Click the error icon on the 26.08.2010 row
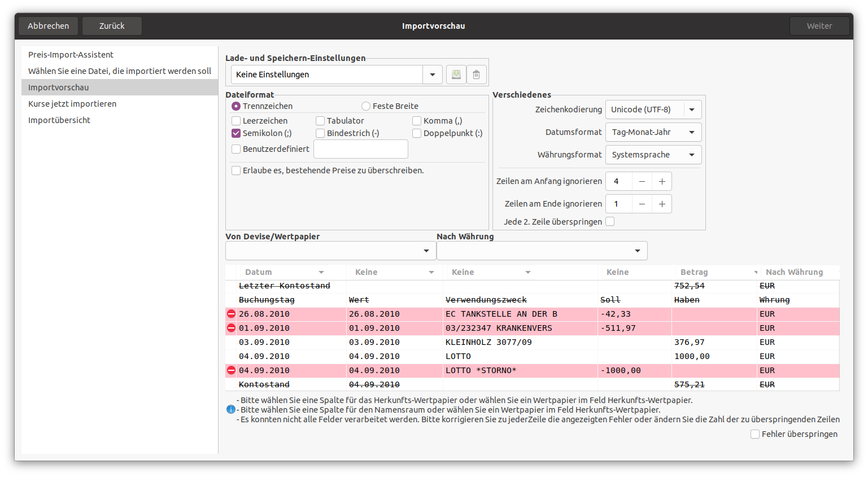868x477 pixels. click(231, 314)
